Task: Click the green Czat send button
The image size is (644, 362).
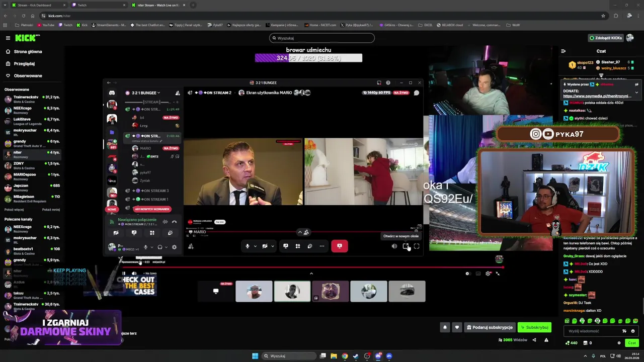Action: point(632,343)
